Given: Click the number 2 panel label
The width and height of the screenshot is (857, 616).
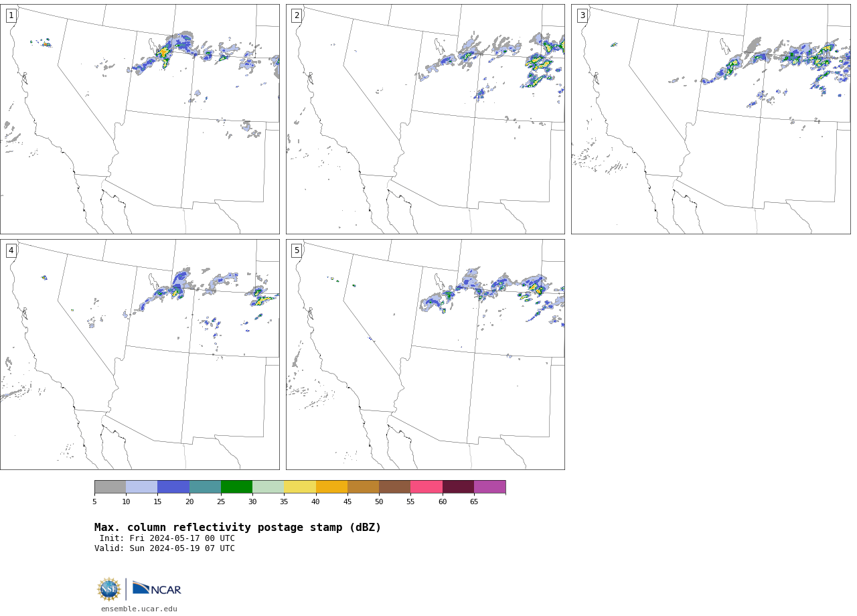Looking at the screenshot, I should pos(297,15).
